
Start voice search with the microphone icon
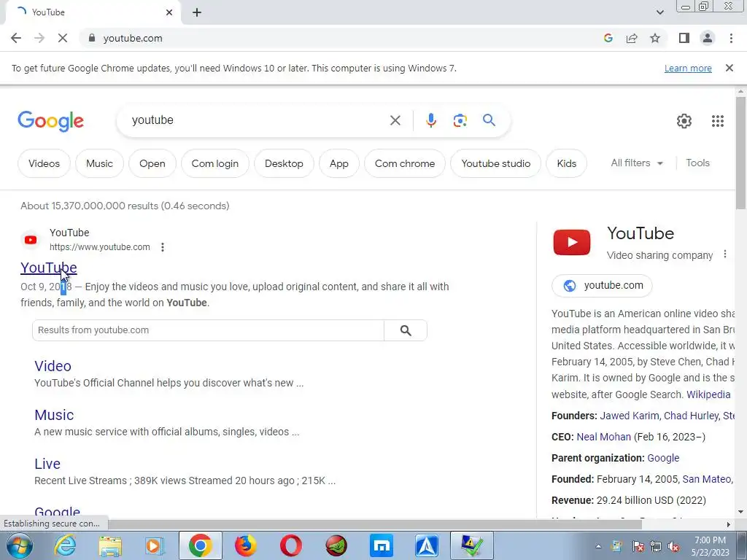pos(430,120)
